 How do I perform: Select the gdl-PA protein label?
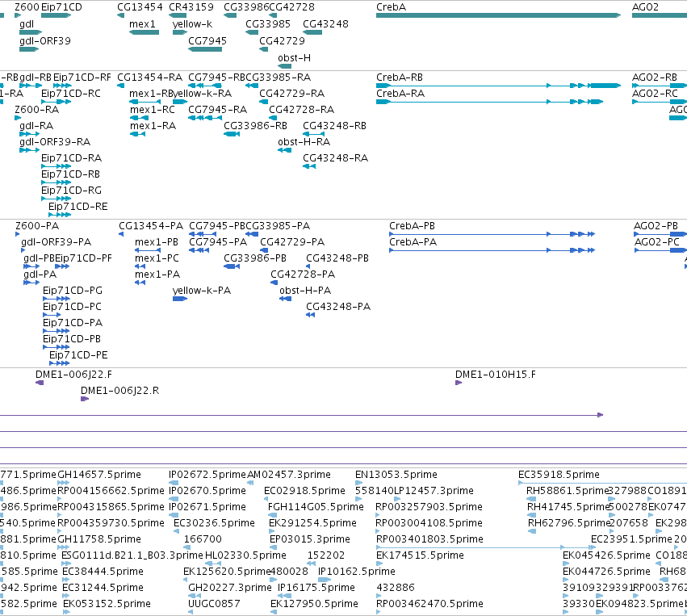pyautogui.click(x=40, y=274)
